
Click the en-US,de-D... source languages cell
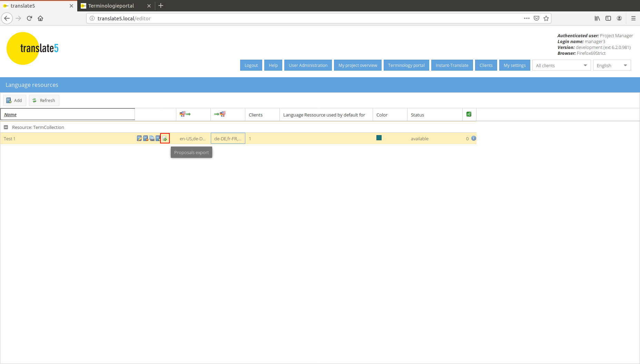coord(193,139)
